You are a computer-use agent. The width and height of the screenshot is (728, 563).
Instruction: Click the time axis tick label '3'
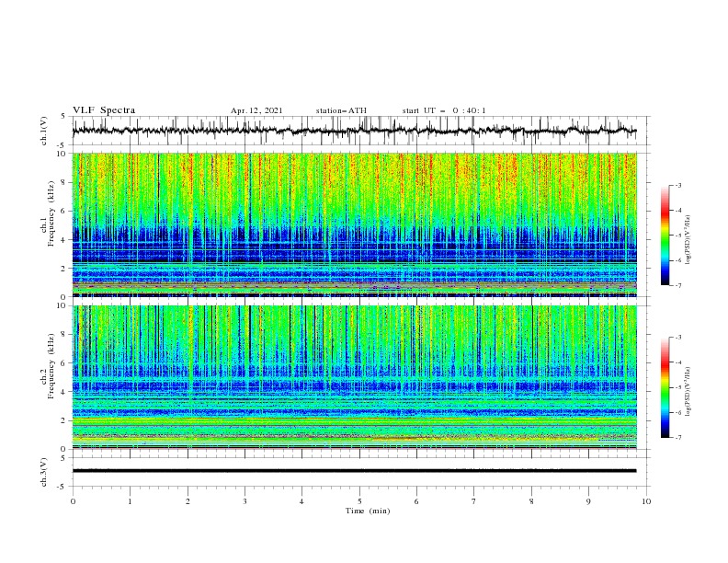click(x=245, y=501)
